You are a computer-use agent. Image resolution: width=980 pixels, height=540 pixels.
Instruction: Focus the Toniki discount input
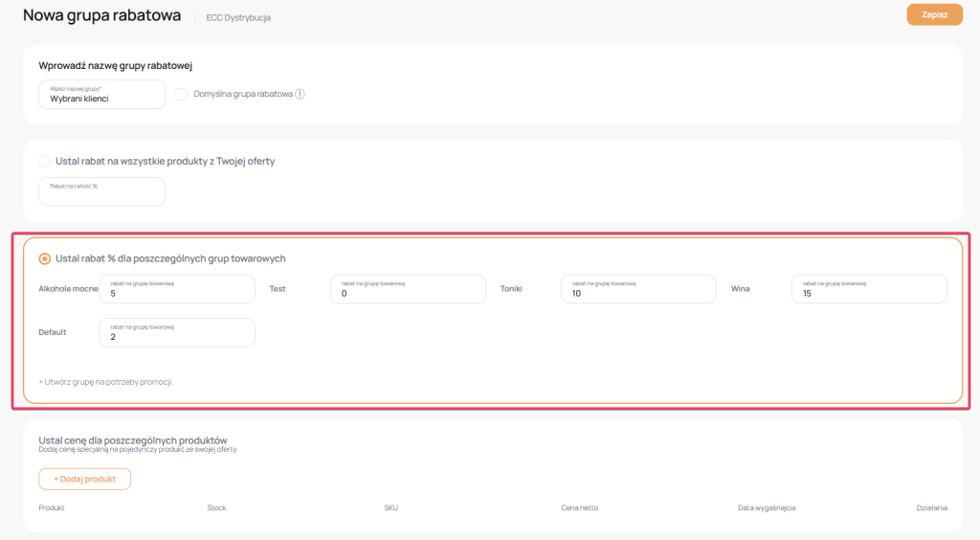click(x=638, y=289)
